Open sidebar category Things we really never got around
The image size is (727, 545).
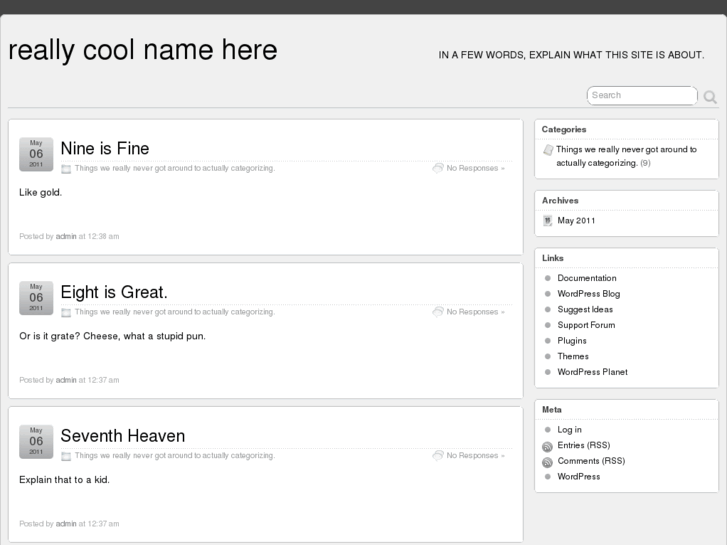[626, 156]
